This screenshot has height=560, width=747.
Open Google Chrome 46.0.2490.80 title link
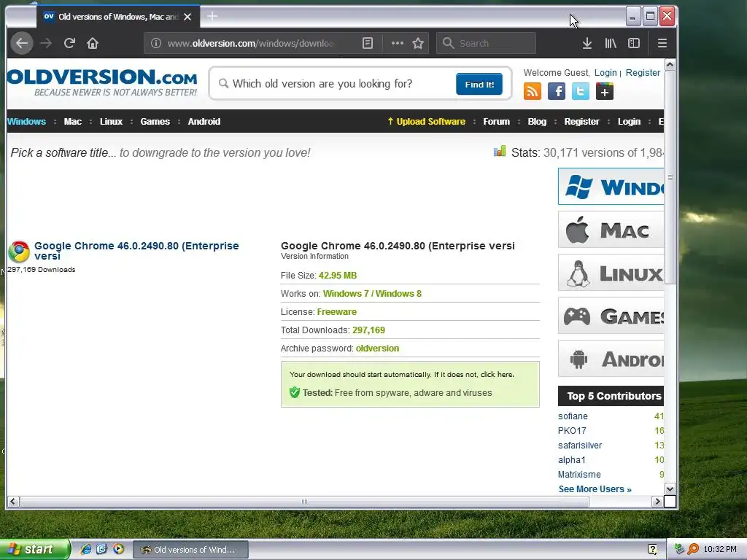[136, 251]
